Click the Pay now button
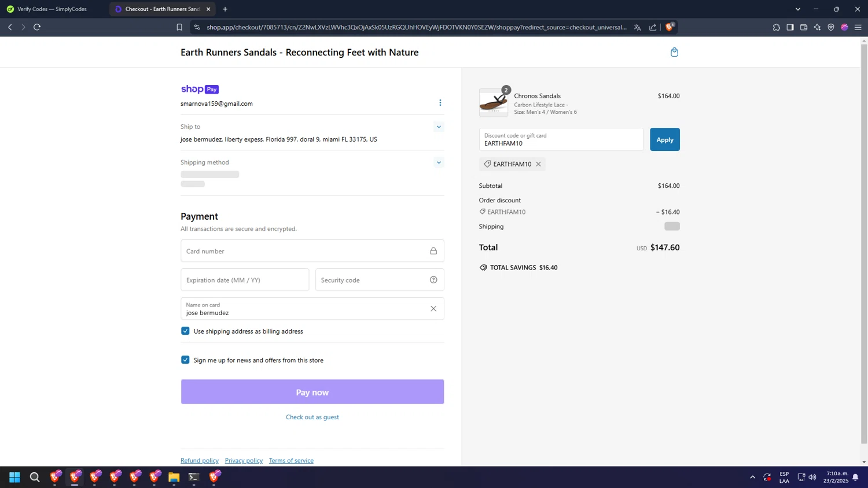868x488 pixels. tap(312, 392)
